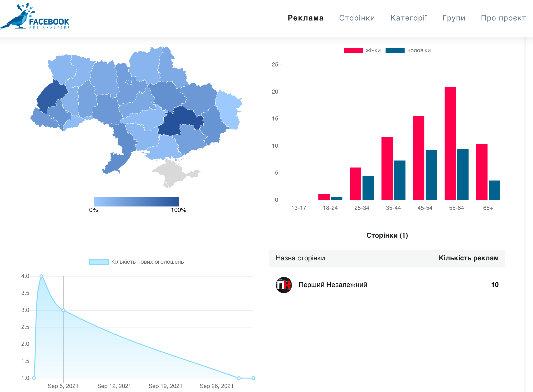Click the Перший Незалежний page avatar icon
The width and height of the screenshot is (533, 392).
pos(284,285)
